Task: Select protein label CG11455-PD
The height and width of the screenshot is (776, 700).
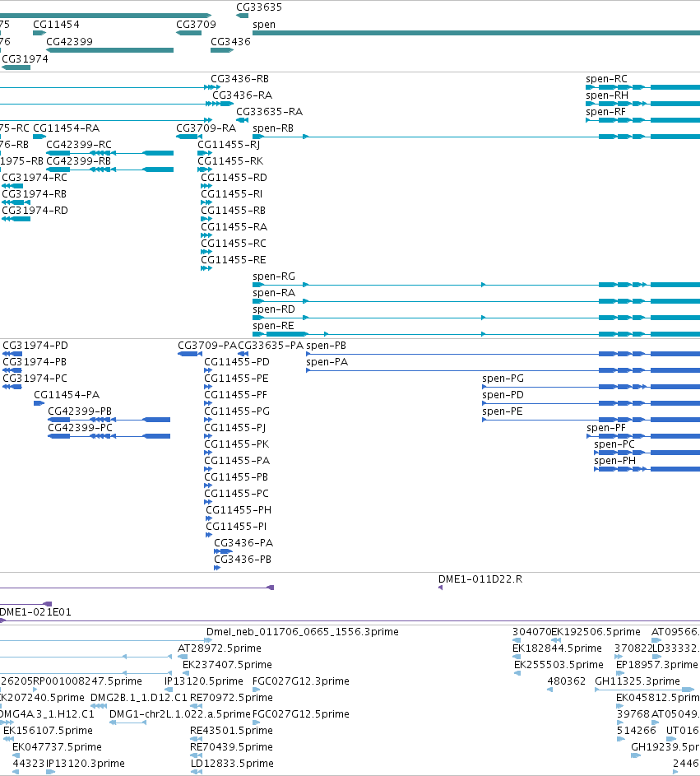Action: [237, 362]
